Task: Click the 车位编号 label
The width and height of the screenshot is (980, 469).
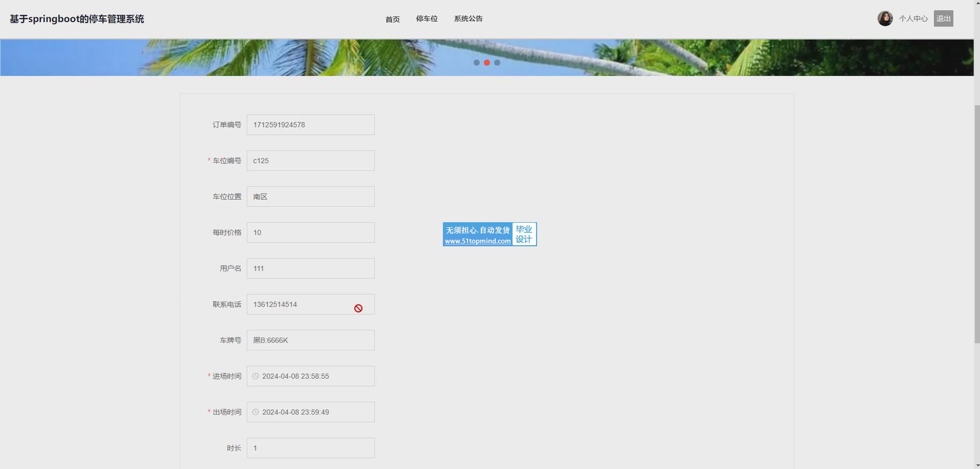Action: (227, 161)
